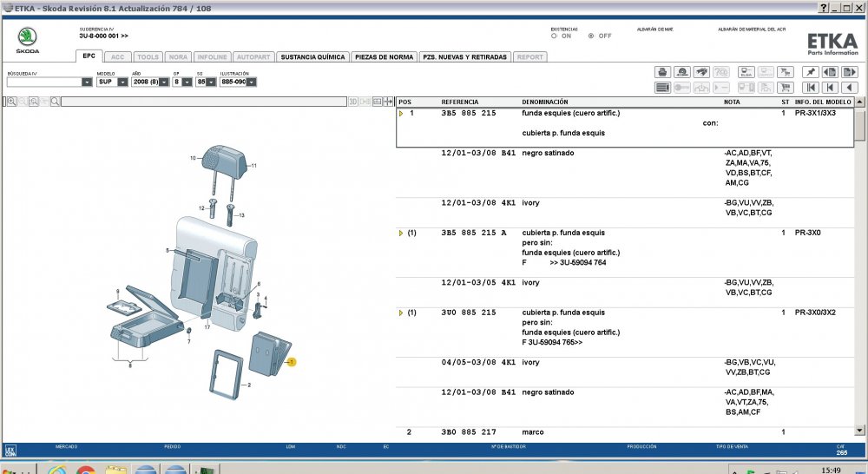868x474 pixels.
Task: Open the file explorer taskbar icon
Action: click(115, 471)
